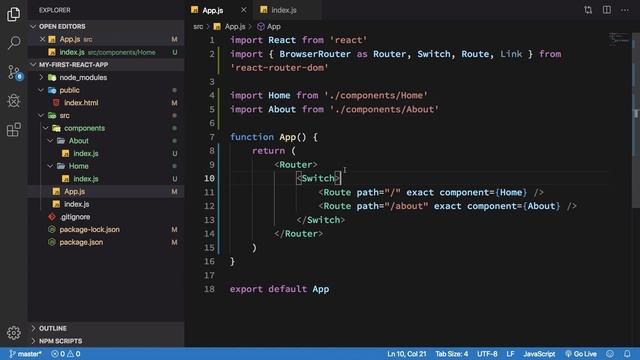Click the App symbol breadcrumb
The width and height of the screenshot is (640, 360).
(x=269, y=27)
